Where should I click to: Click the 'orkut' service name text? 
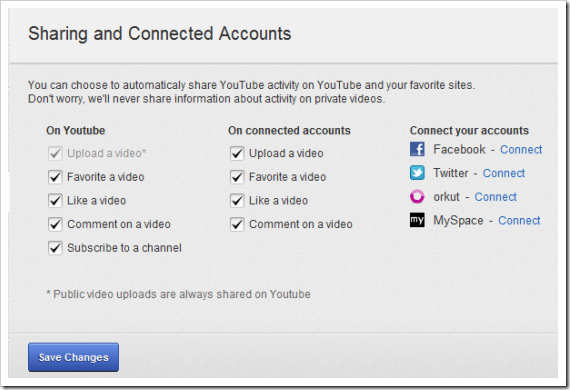[446, 197]
